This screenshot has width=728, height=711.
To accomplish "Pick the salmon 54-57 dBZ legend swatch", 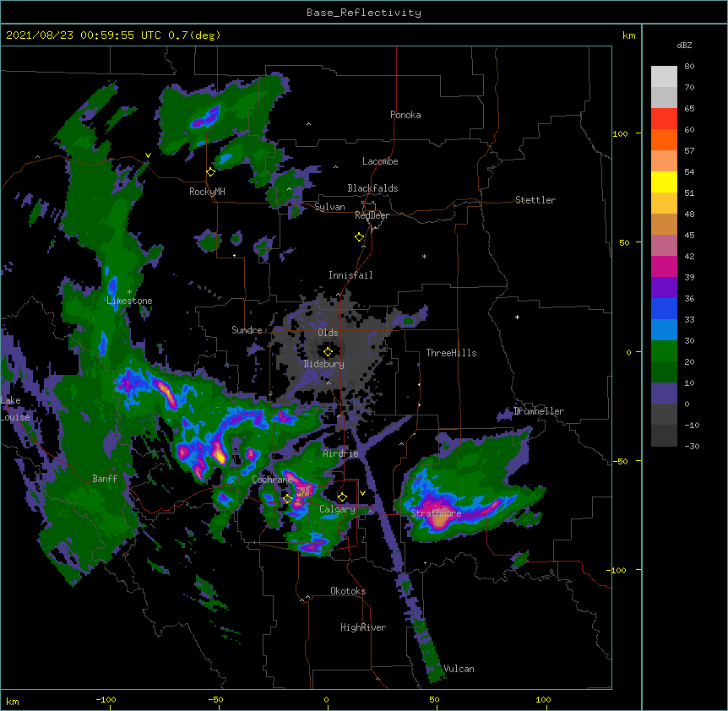I will pos(664,161).
